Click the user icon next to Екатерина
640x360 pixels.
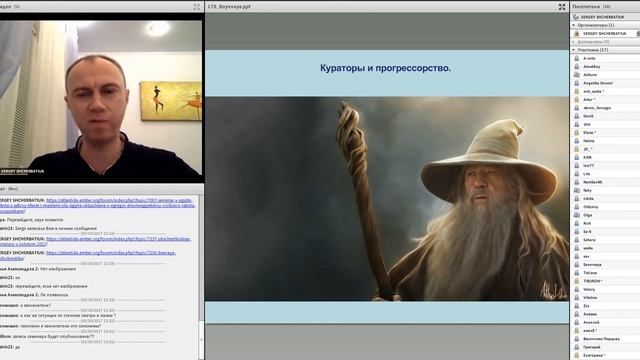point(577,355)
